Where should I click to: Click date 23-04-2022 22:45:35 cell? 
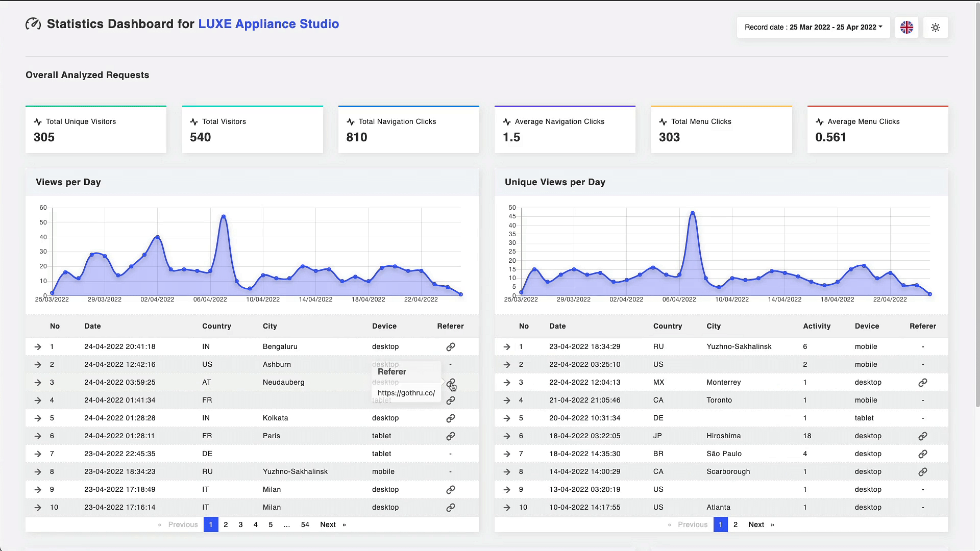pyautogui.click(x=120, y=454)
